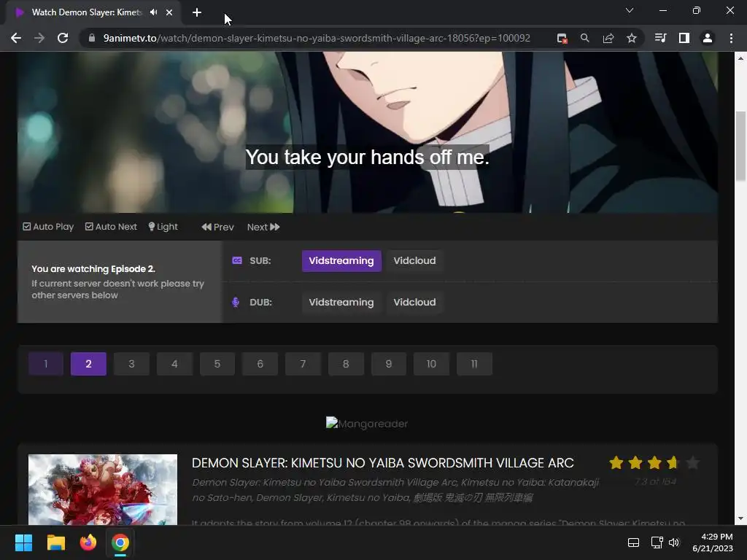Mute the tab via speaker icon

click(x=153, y=12)
